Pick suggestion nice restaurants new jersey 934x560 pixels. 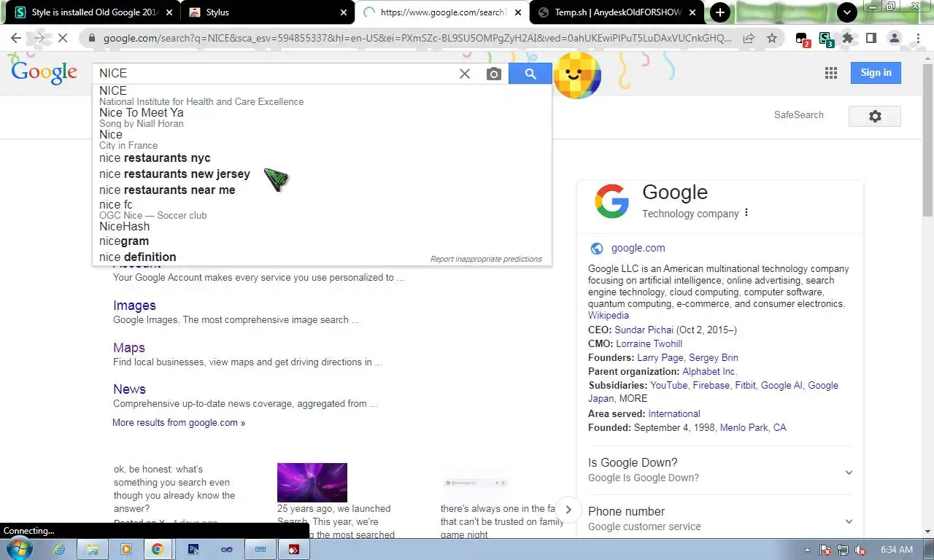click(322, 174)
